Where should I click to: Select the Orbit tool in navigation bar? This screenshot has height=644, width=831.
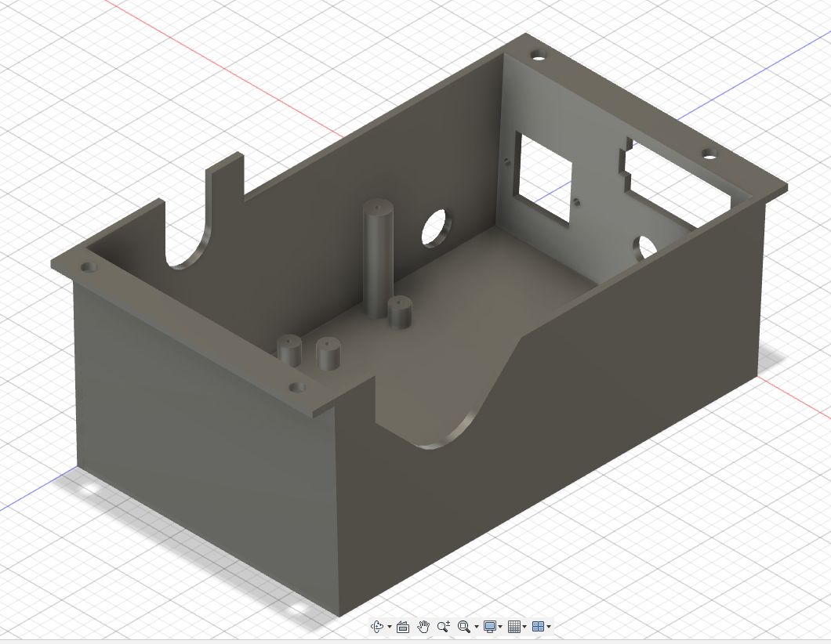pyautogui.click(x=376, y=627)
